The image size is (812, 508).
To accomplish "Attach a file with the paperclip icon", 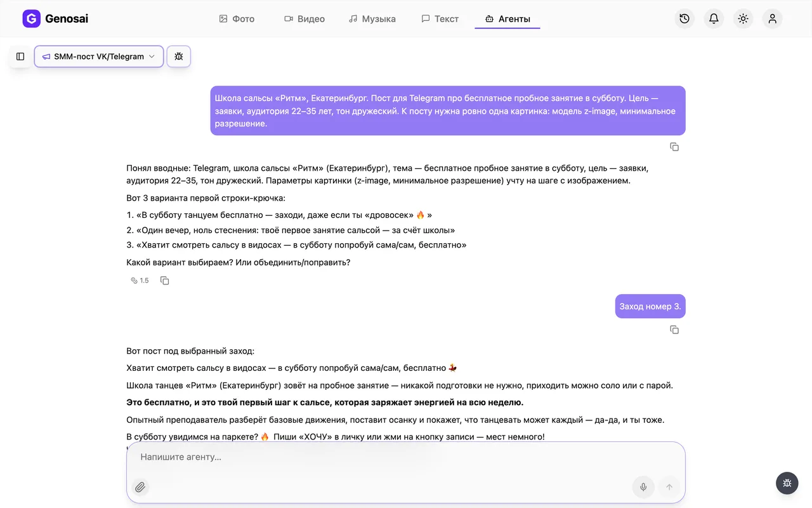I will tap(140, 487).
